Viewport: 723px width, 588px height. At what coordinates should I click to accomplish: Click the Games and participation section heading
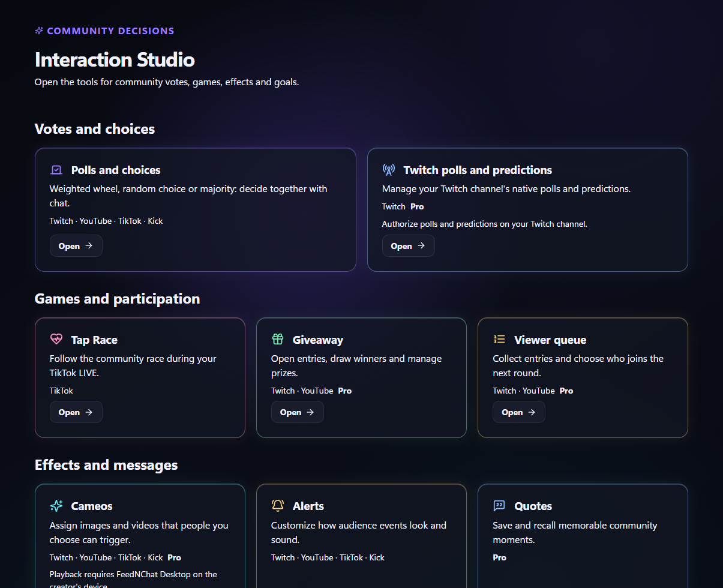click(x=117, y=299)
